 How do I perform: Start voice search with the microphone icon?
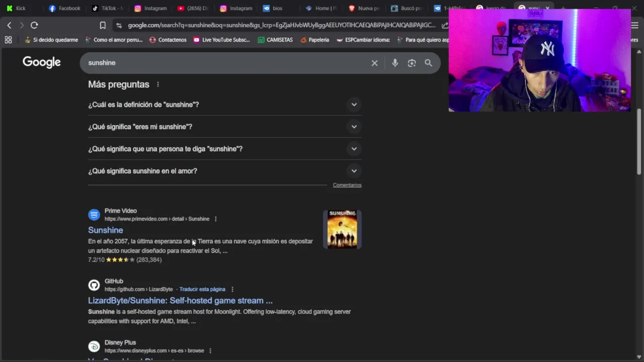click(x=395, y=63)
